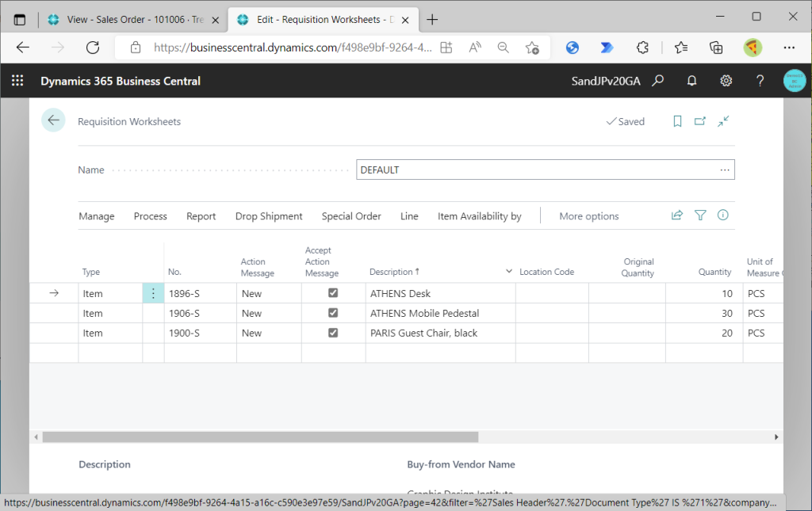Click the New action message for 1896-S
Viewport: 812px width, 511px height.
coord(269,293)
